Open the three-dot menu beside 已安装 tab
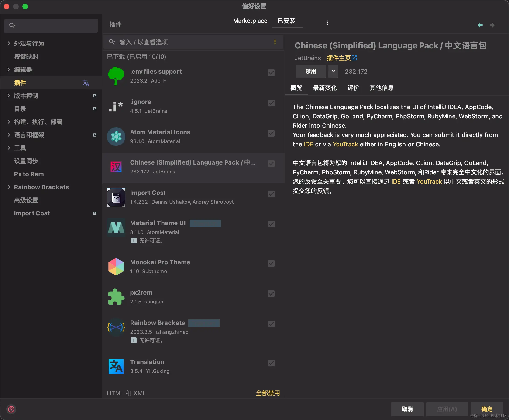The height and width of the screenshot is (420, 509). tap(327, 23)
